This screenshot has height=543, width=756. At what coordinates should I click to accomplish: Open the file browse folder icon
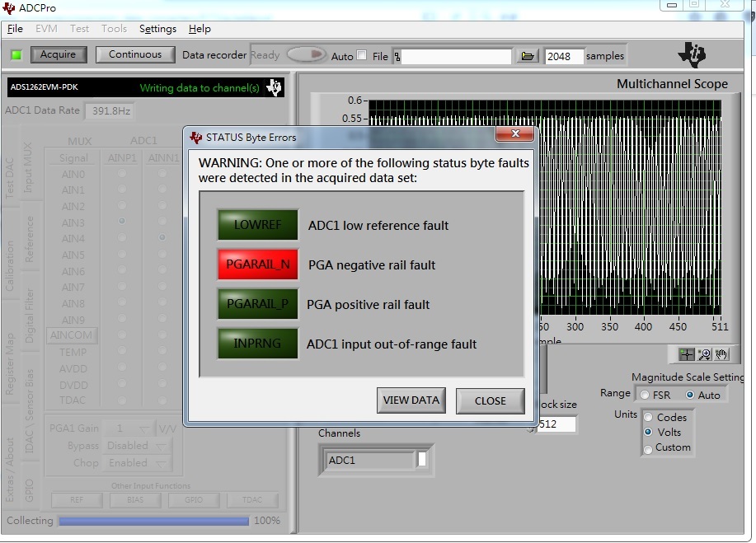[528, 56]
